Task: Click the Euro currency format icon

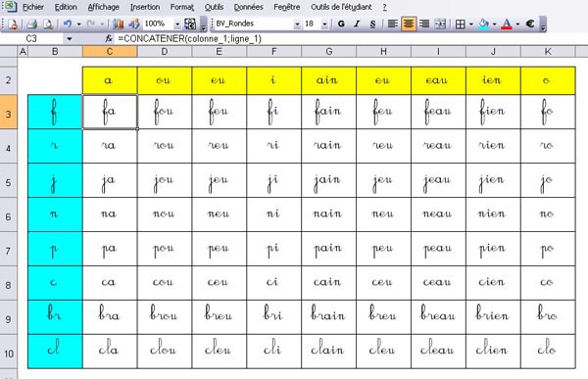Action: pyautogui.click(x=530, y=24)
